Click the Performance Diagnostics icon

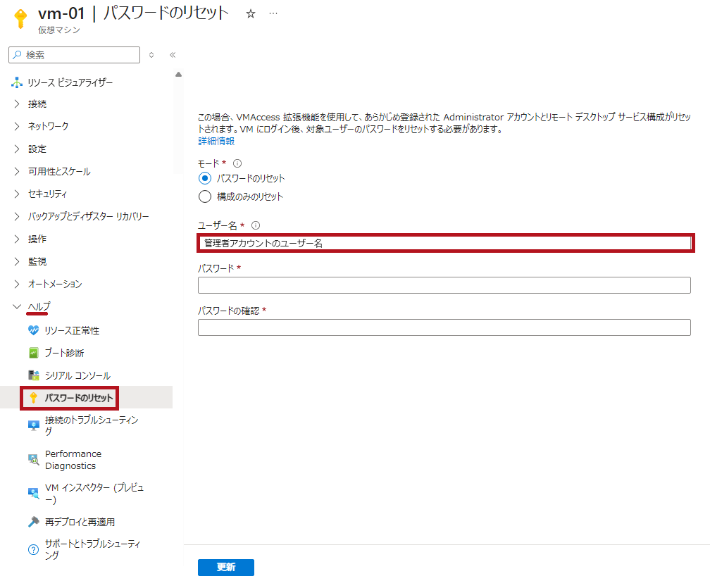(x=34, y=459)
